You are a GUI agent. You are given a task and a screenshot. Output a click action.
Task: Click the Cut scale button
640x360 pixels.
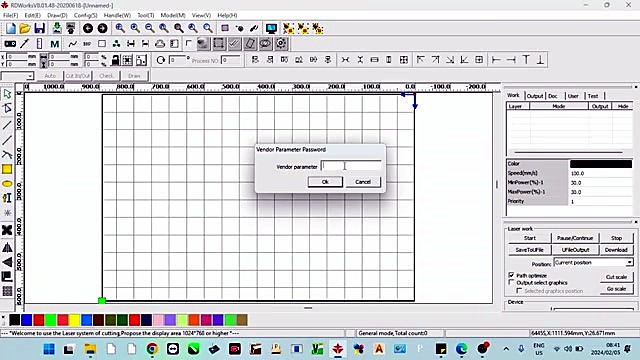coord(616,277)
